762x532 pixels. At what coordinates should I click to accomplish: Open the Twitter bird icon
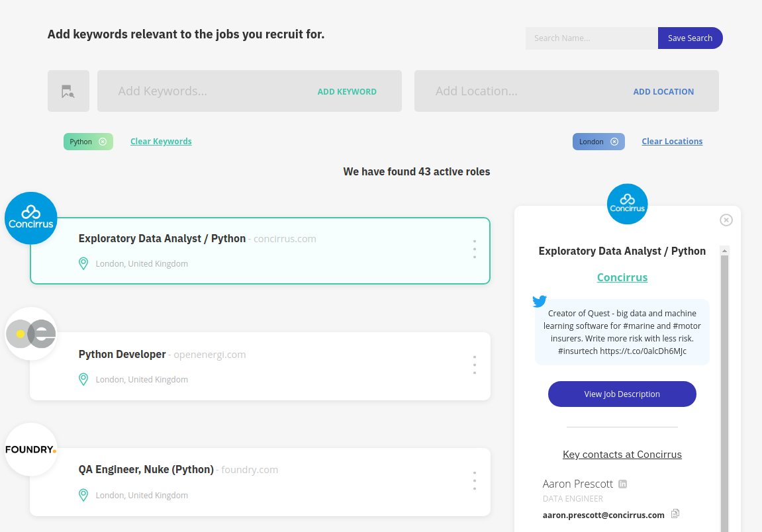(x=540, y=301)
